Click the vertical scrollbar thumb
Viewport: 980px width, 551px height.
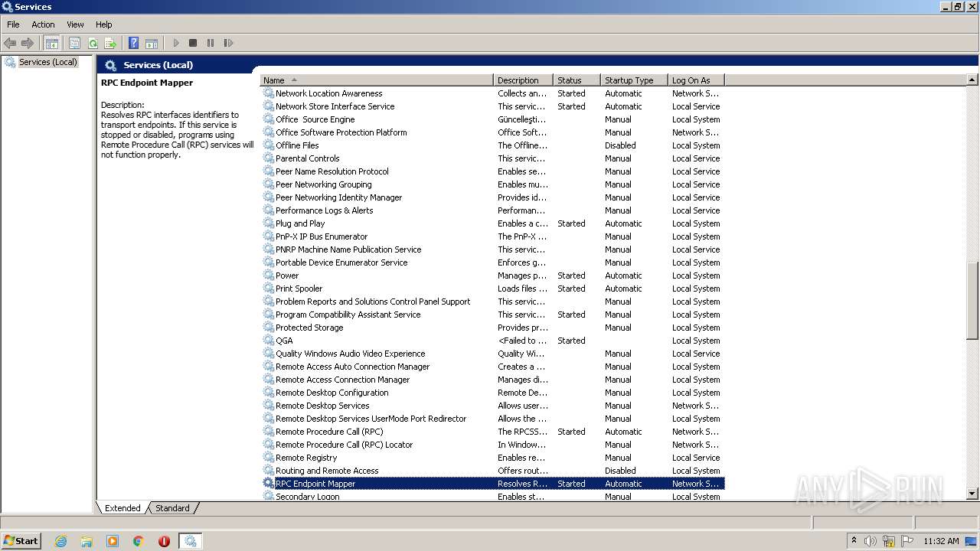pyautogui.click(x=972, y=301)
